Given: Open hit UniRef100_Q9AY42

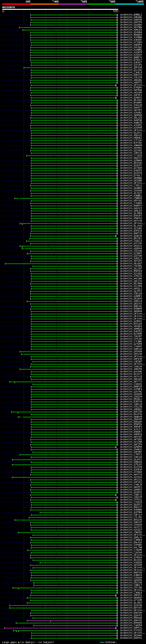Looking at the screenshot, I should [131, 620].
